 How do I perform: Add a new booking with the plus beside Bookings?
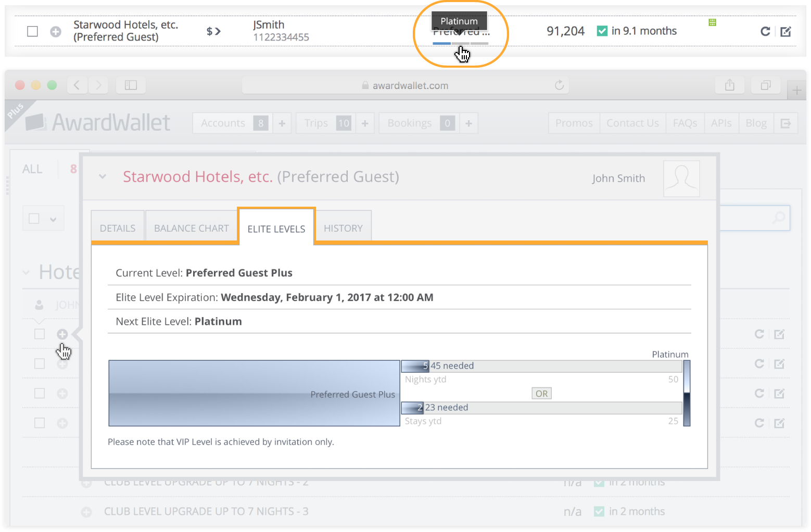(469, 123)
